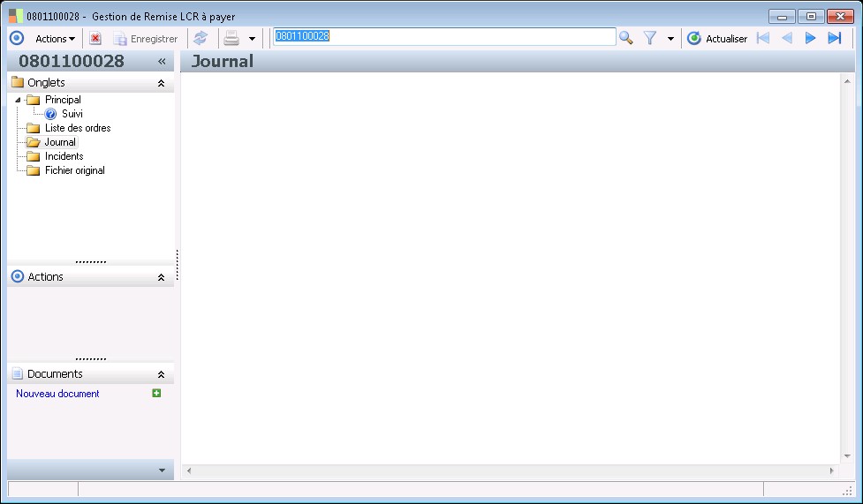
Task: Select Principal in the tree
Action: click(63, 100)
